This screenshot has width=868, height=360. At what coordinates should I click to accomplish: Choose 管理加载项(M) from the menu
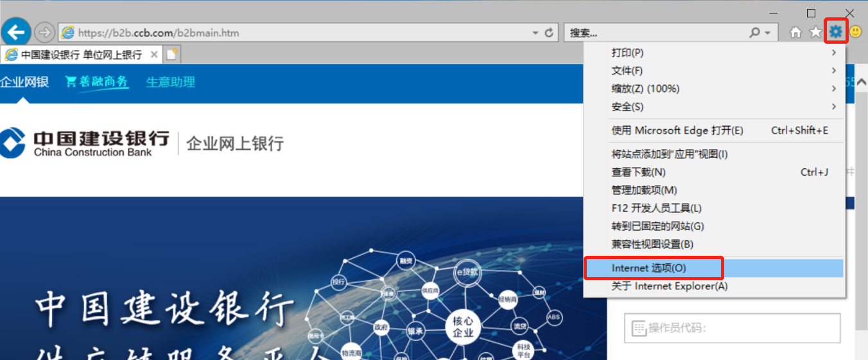pyautogui.click(x=644, y=190)
